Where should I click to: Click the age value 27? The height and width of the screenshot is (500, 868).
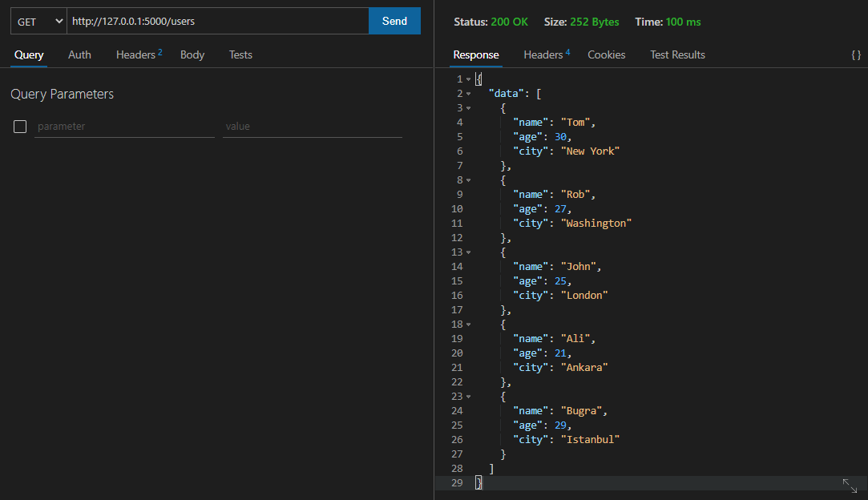560,209
